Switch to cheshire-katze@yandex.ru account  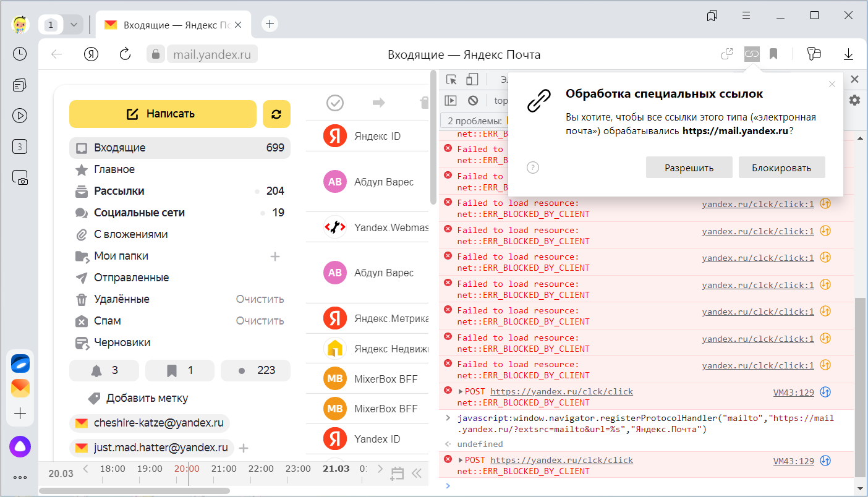[150, 423]
